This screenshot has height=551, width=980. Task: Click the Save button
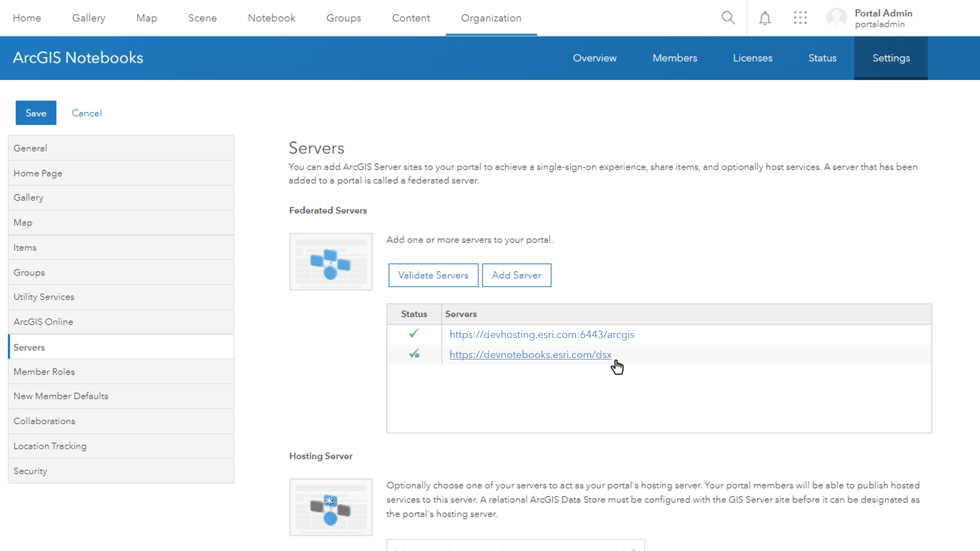click(x=36, y=113)
